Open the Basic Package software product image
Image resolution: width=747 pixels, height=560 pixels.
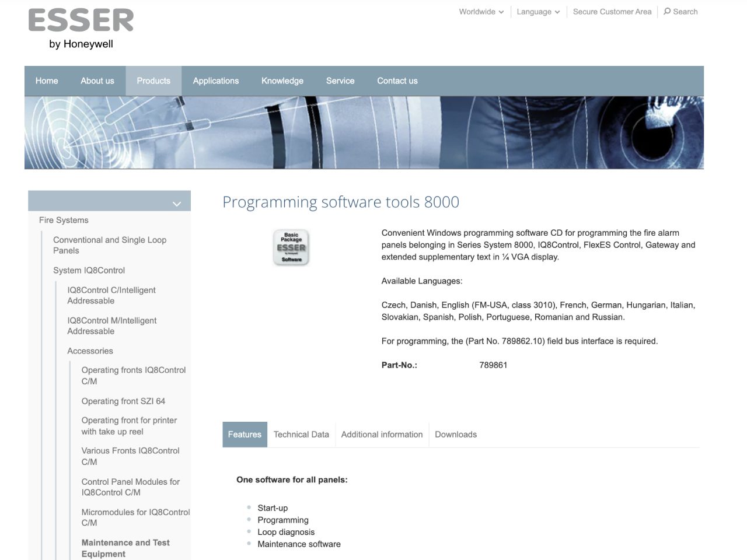click(x=291, y=247)
